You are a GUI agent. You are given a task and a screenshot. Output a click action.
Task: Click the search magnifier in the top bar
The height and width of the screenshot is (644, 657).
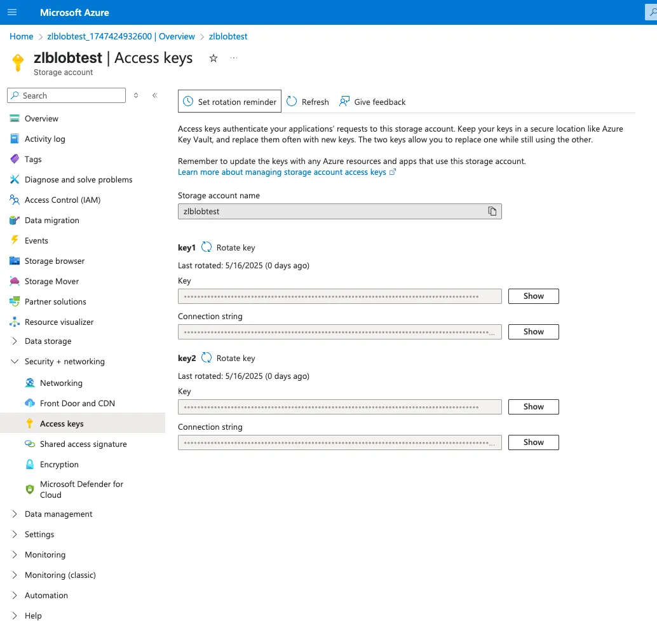pos(652,12)
